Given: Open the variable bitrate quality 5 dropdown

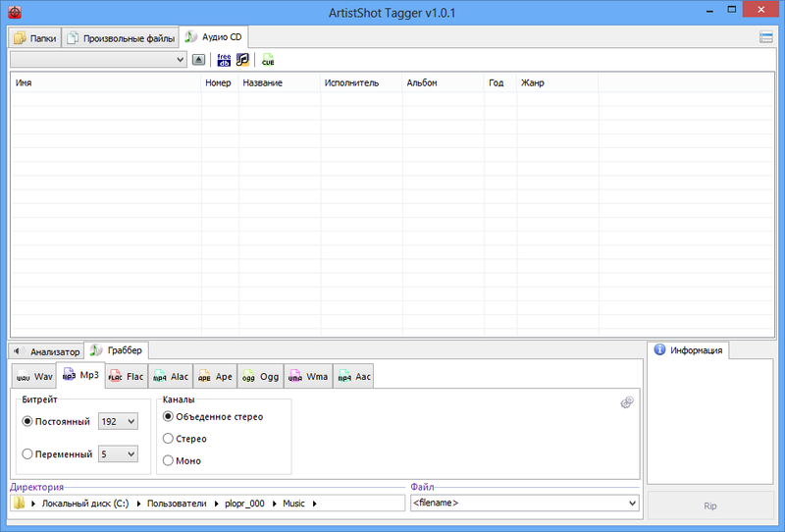Looking at the screenshot, I should point(118,453).
